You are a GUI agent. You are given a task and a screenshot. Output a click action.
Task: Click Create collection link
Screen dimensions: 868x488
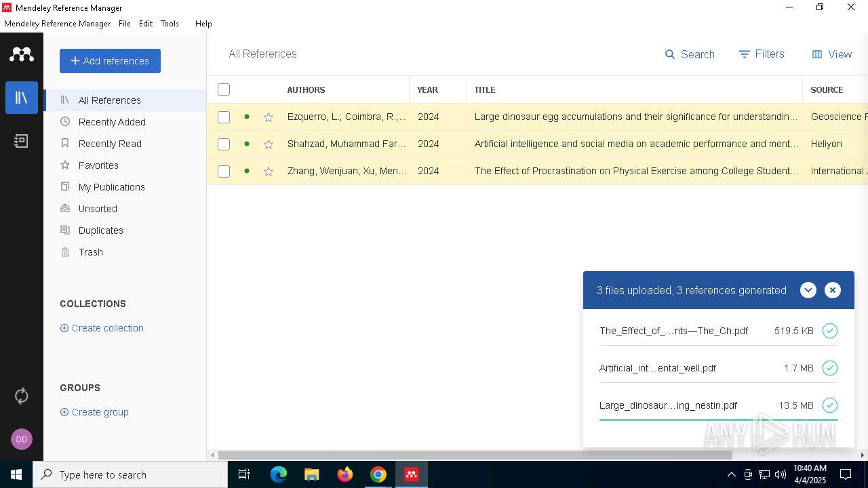tap(102, 328)
